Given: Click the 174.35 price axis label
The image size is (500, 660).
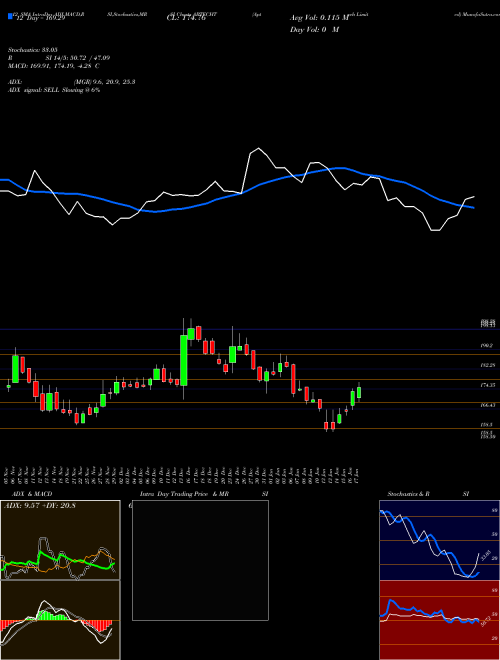Looking at the screenshot, I should click(x=488, y=385).
